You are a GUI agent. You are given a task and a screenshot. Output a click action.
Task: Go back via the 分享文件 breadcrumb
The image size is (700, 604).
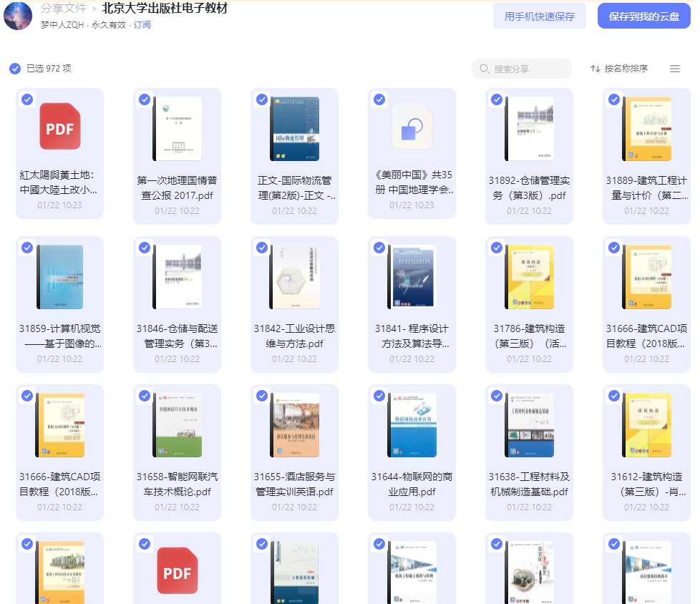[x=64, y=8]
